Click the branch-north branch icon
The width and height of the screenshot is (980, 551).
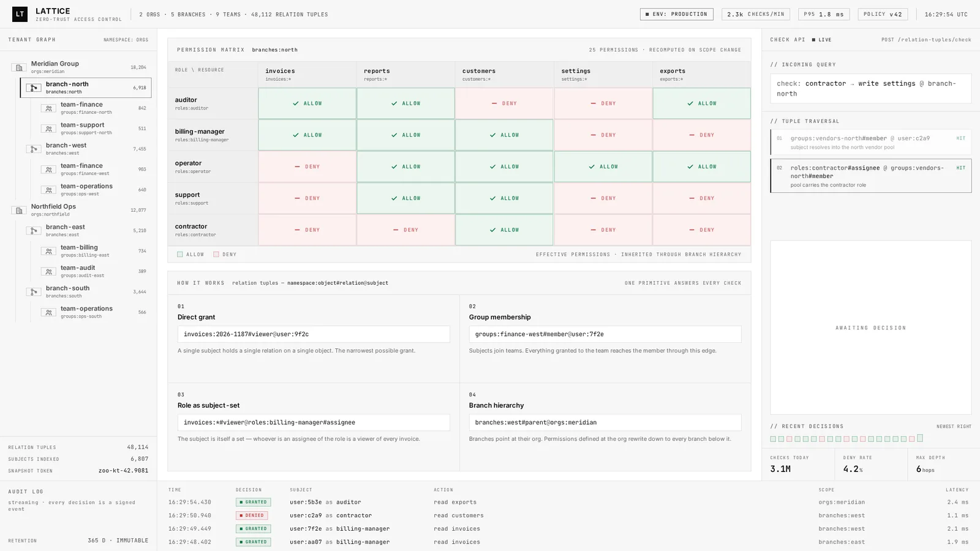34,88
